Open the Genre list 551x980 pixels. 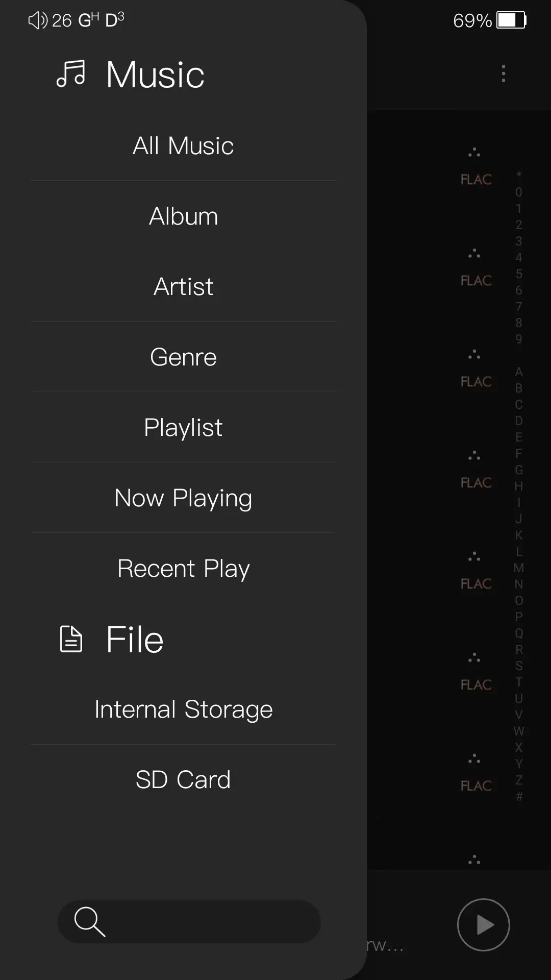(x=183, y=357)
